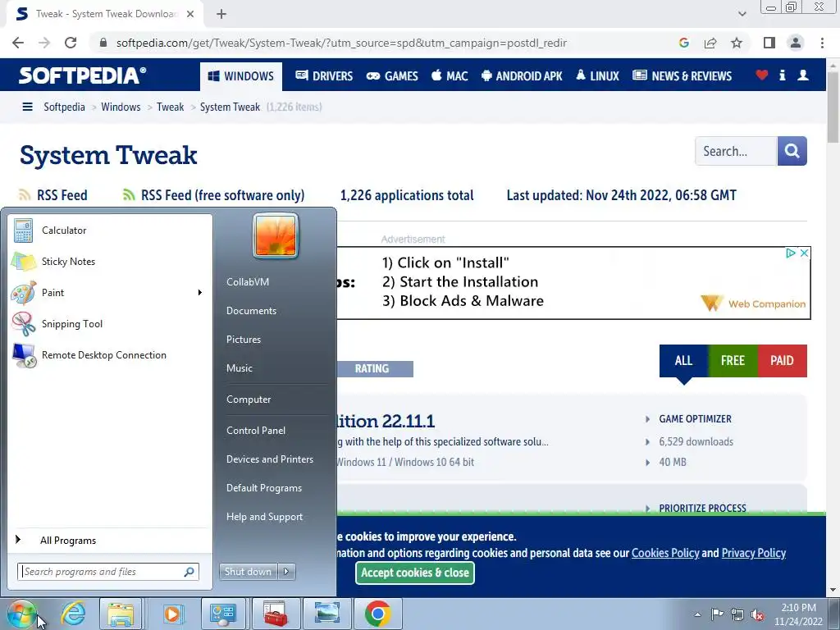The height and width of the screenshot is (630, 840).
Task: Open a new Chrome tab
Action: (221, 14)
